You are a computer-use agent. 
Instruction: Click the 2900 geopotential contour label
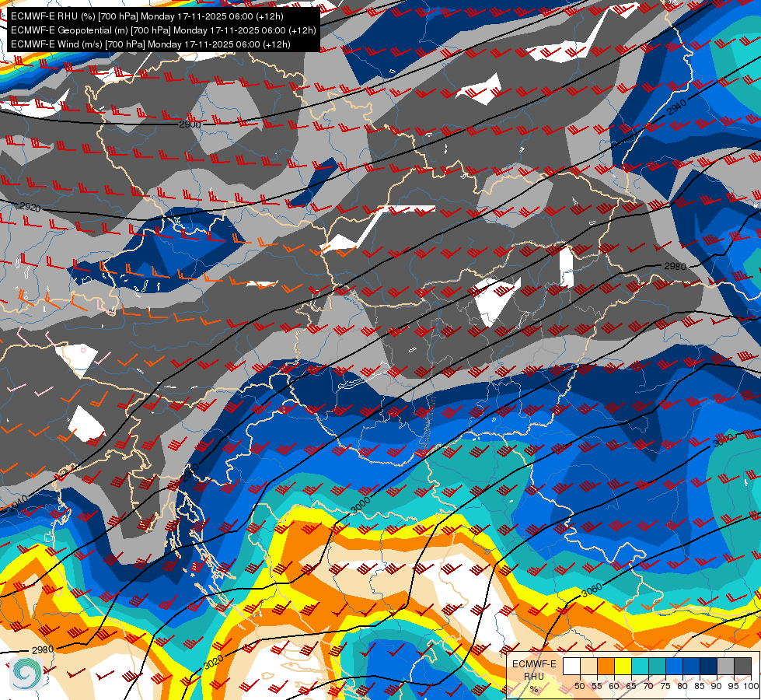click(x=190, y=124)
